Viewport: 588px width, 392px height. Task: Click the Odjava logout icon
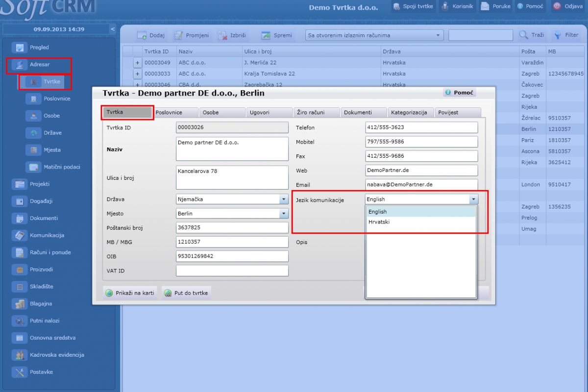(x=557, y=6)
